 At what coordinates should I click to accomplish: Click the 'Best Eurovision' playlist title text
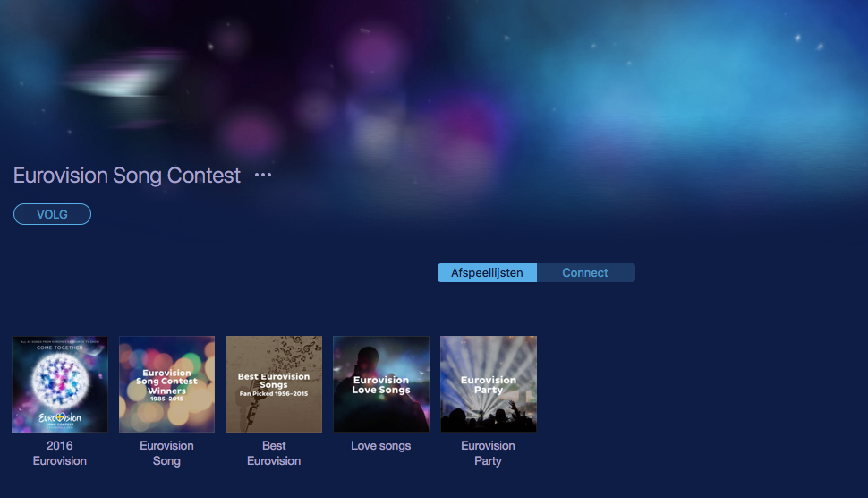tap(274, 453)
